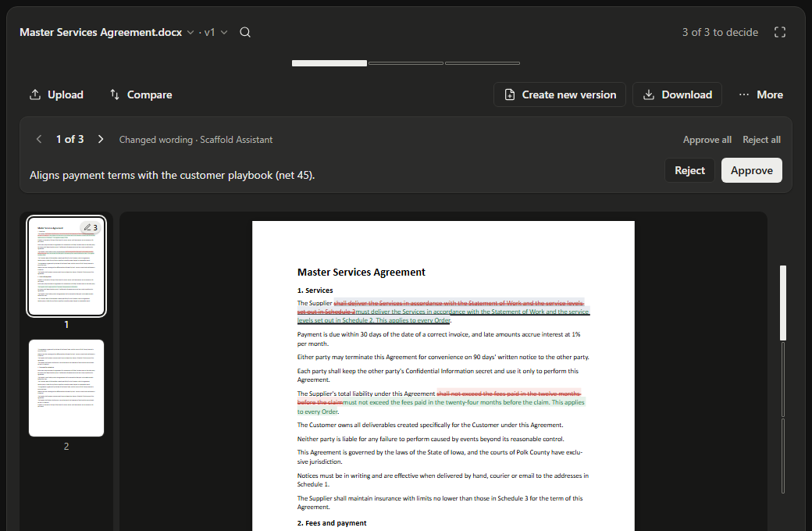Viewport: 812px width, 531px height.
Task: Click the '1. Services' section heading
Action: [315, 290]
